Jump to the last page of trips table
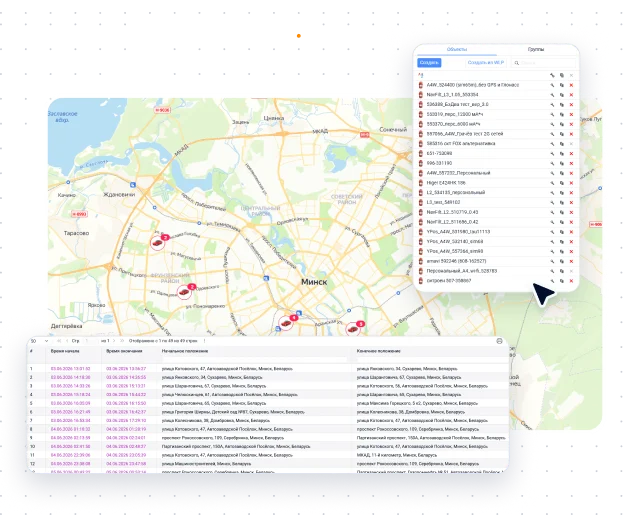This screenshot has height=527, width=630. tap(122, 341)
